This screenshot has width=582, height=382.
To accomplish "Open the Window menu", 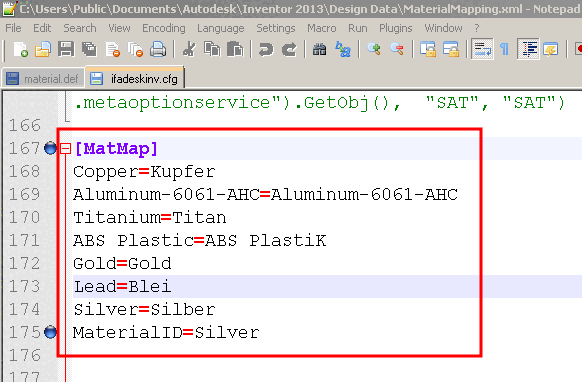I will tap(443, 28).
